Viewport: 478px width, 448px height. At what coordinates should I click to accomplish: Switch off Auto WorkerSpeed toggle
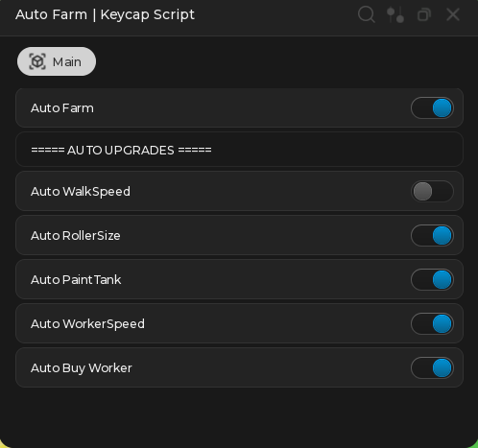pos(432,324)
